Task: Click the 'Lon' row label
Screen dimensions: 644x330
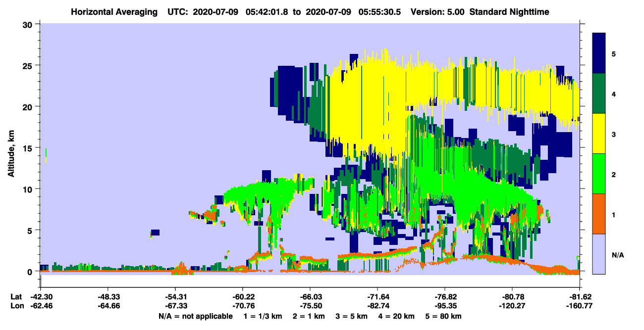Action: coord(16,306)
